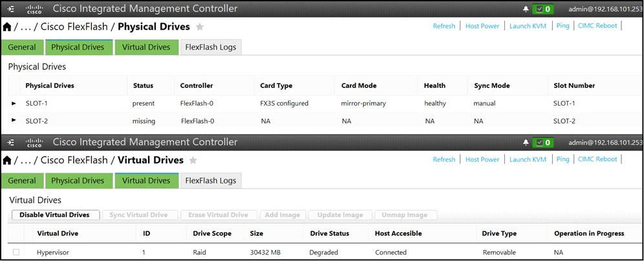Click CIMC Reboot on the Physical Drives page
This screenshot has width=644, height=261.
pyautogui.click(x=597, y=25)
